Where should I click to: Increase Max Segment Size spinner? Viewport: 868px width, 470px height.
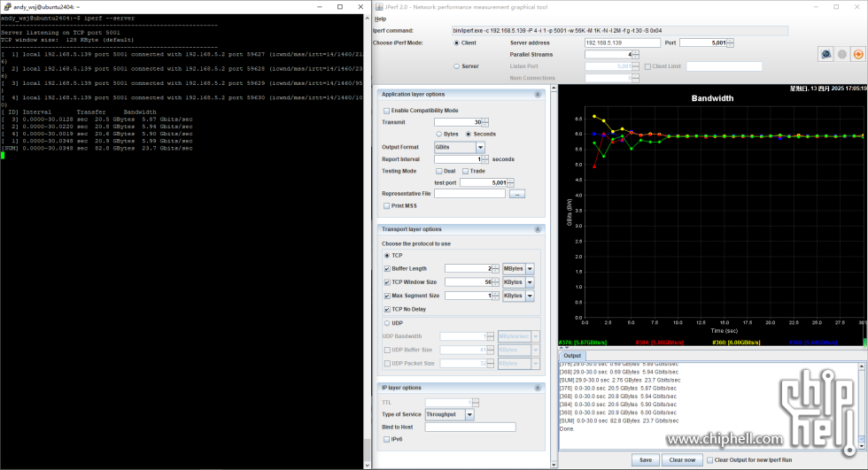(x=495, y=294)
